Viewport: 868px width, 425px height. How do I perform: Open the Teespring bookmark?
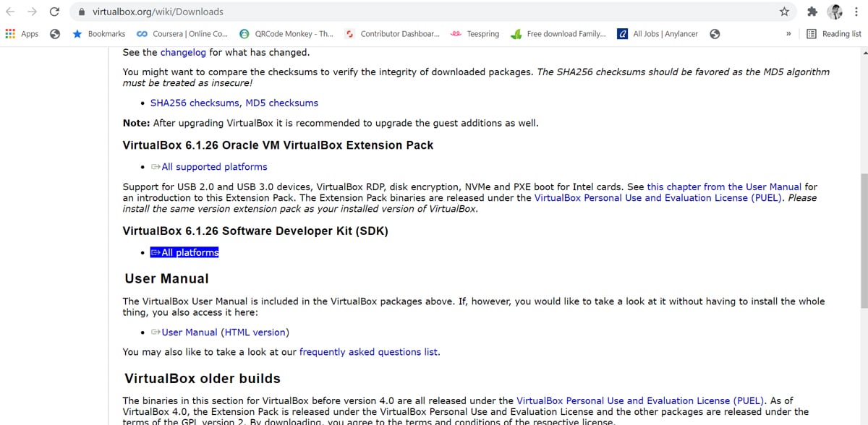475,34
